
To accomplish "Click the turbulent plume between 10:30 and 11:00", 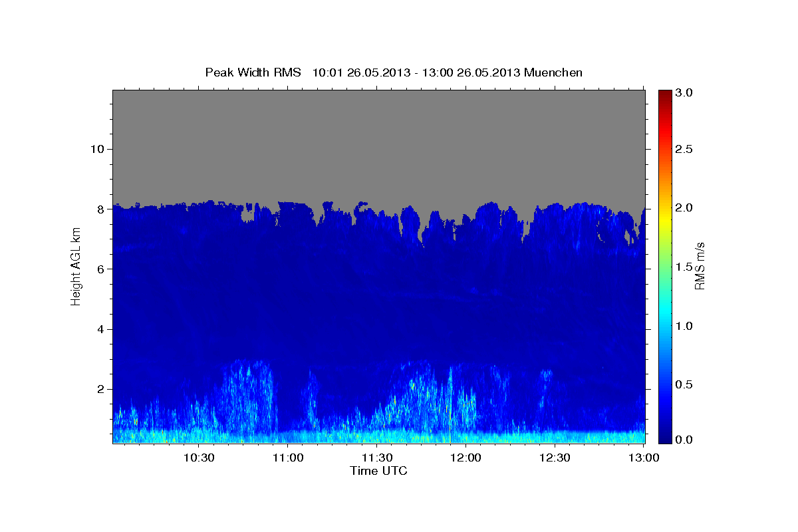I will pos(247,396).
